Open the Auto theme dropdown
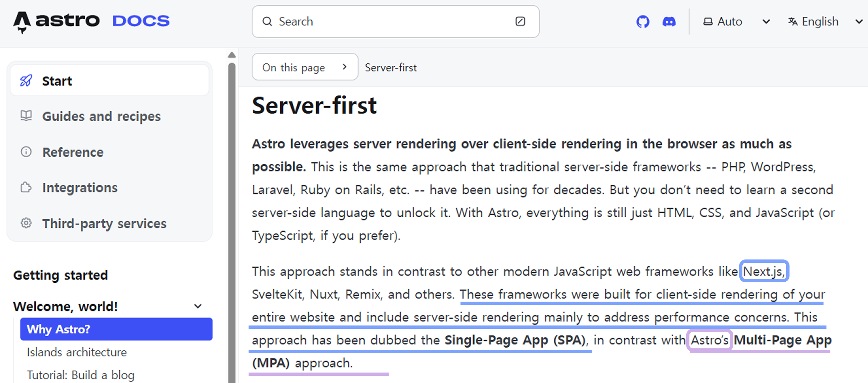The image size is (868, 383). 737,22
